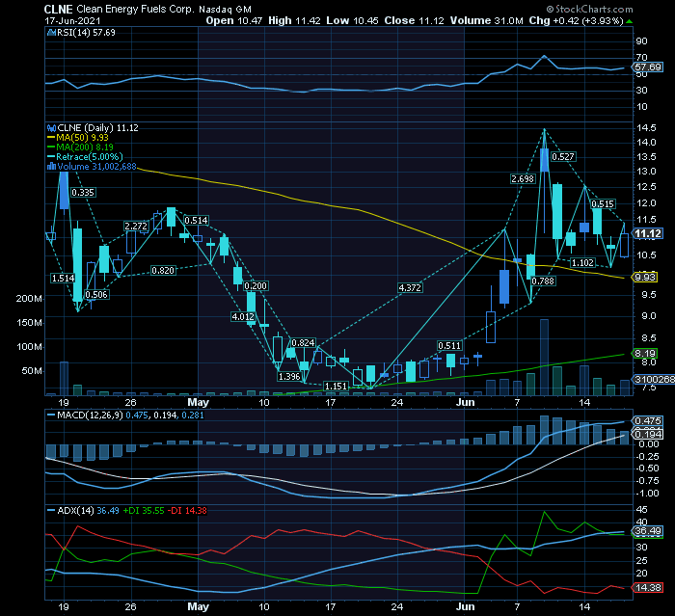Click the candlestick icon beside CLNE (Daily)
Image resolution: width=675 pixels, height=616 pixels.
coord(52,128)
